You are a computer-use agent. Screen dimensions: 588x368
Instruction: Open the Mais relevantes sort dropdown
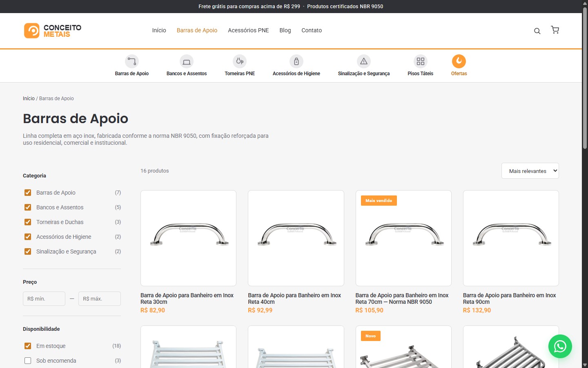coord(530,171)
